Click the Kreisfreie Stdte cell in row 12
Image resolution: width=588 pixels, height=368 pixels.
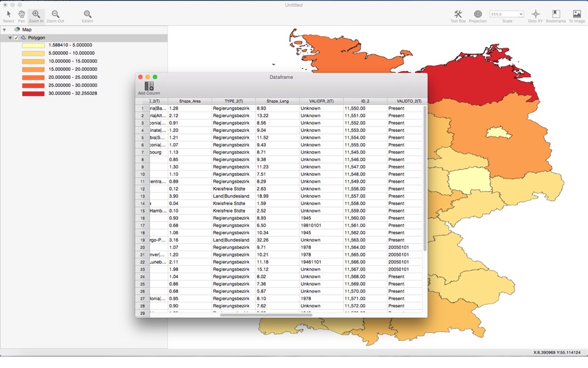point(233,189)
